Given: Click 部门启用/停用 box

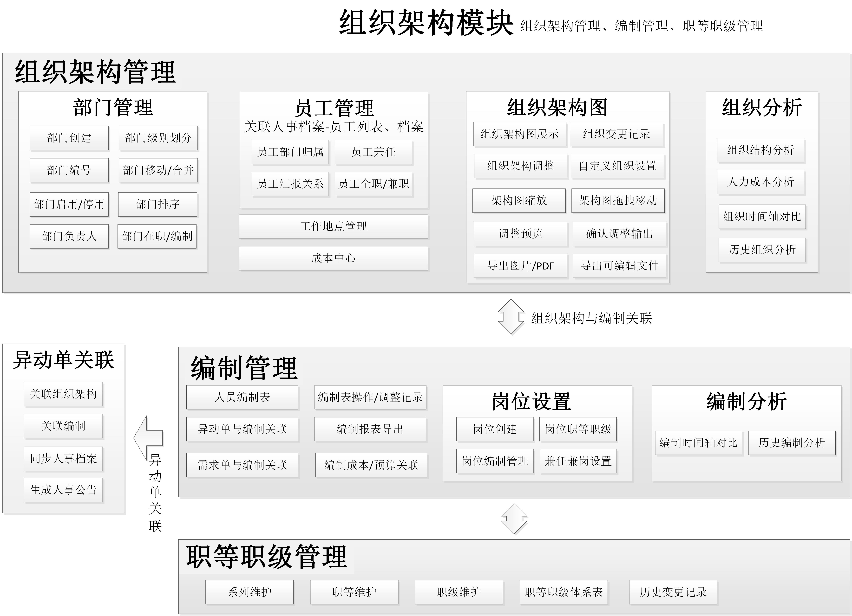Looking at the screenshot, I should (69, 204).
